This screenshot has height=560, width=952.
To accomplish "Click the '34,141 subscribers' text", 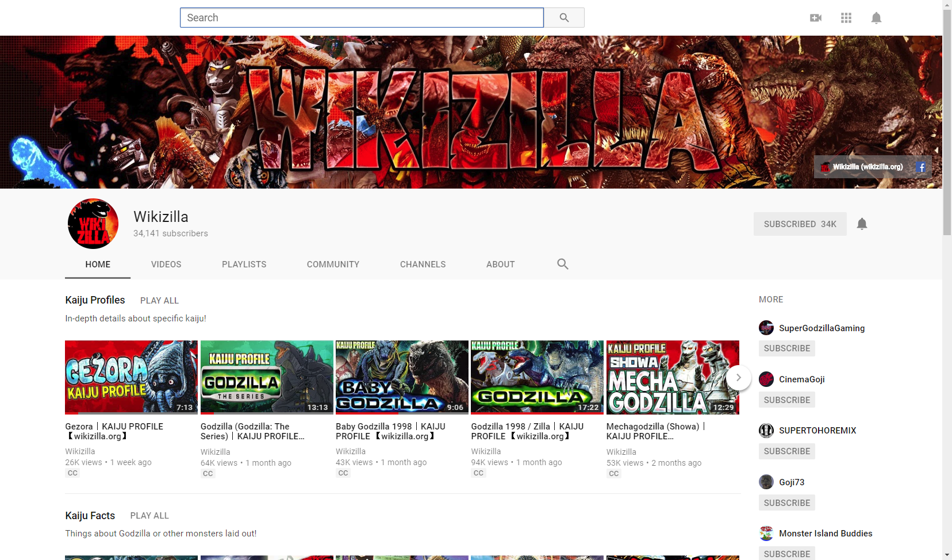I will (x=171, y=233).
